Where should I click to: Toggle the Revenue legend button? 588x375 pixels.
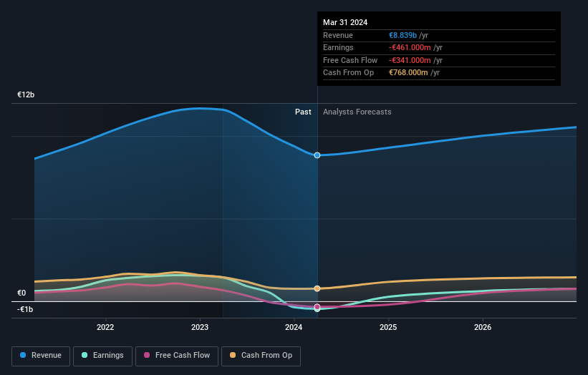[x=41, y=356]
